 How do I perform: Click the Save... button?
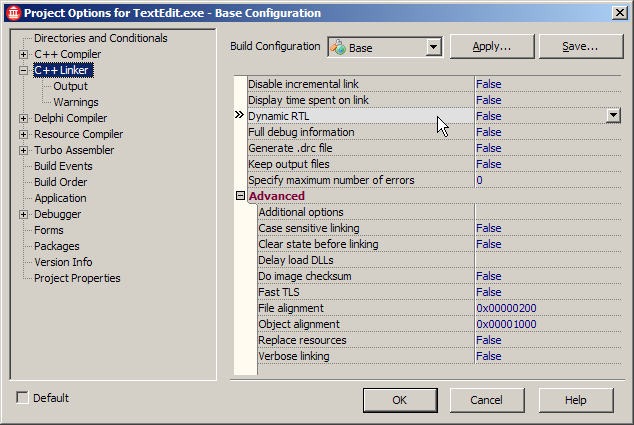(579, 47)
